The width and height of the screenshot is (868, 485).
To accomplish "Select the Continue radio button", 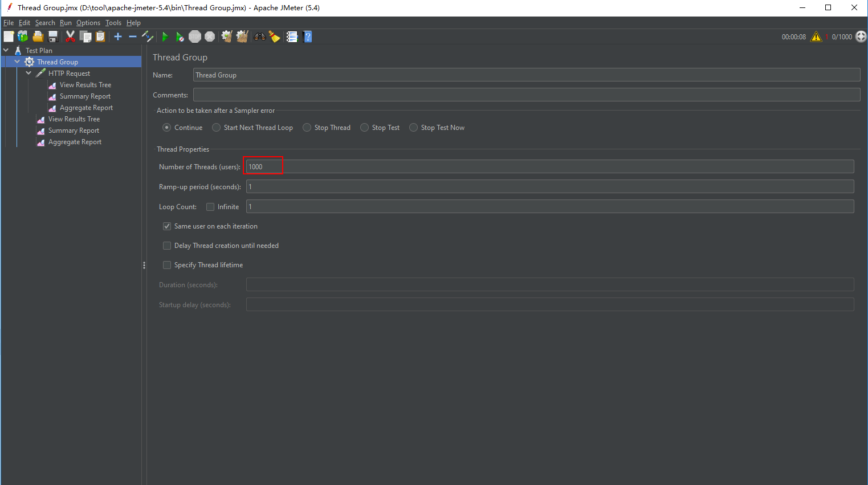I will (166, 128).
